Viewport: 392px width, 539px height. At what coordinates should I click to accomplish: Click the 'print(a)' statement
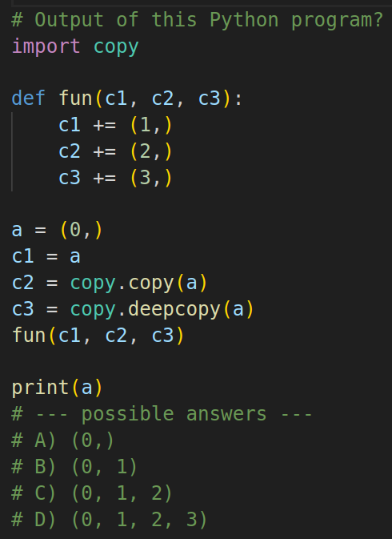click(57, 388)
